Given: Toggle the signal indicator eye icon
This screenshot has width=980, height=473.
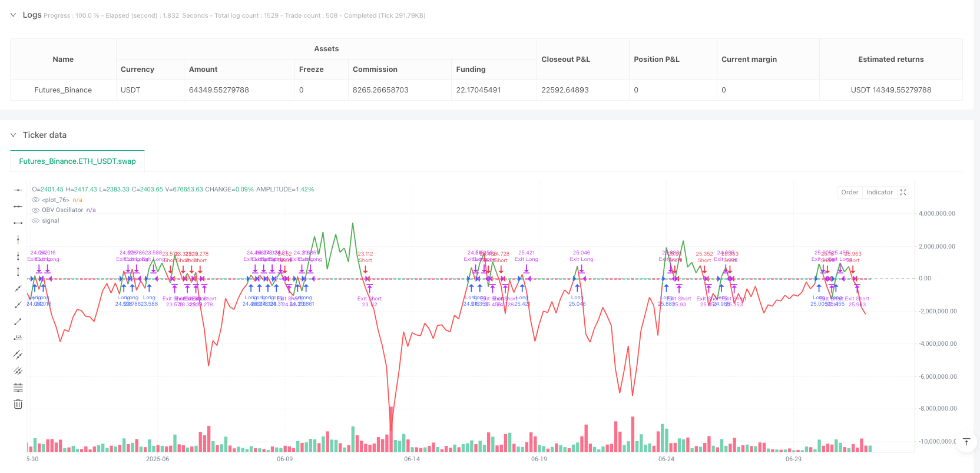Looking at the screenshot, I should pyautogui.click(x=35, y=221).
